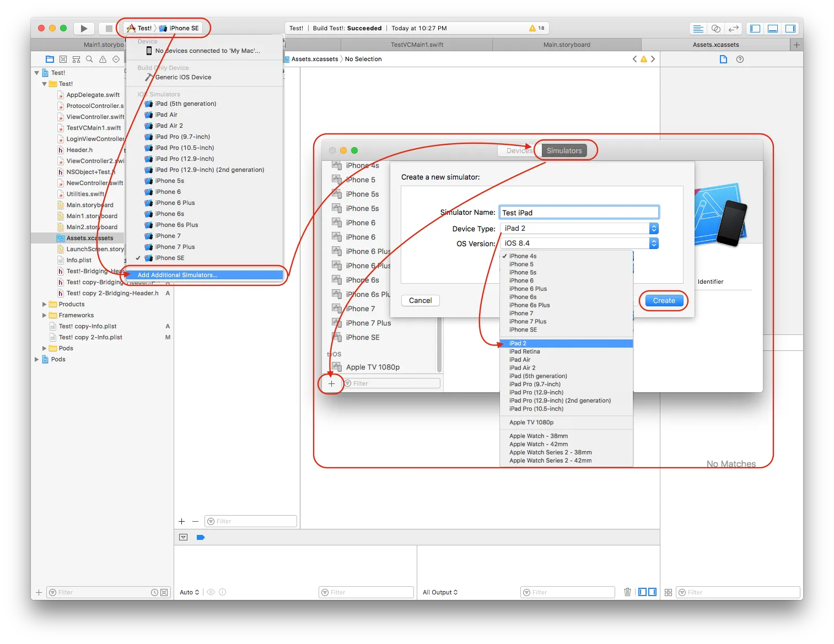834x644 pixels.
Task: Open the Test navigator diamond icon
Action: coord(116,59)
